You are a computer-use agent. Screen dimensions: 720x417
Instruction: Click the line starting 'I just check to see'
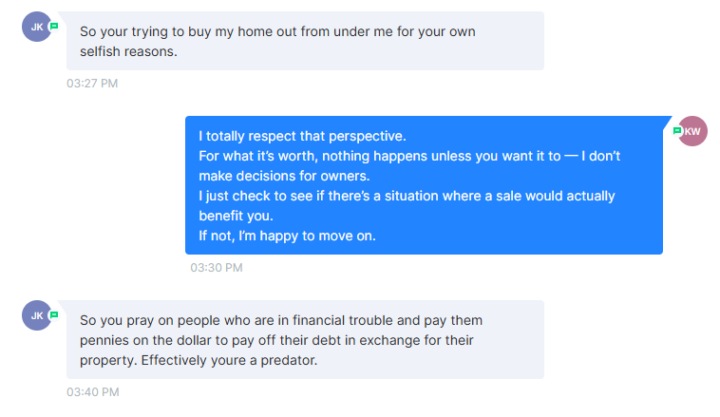406,196
